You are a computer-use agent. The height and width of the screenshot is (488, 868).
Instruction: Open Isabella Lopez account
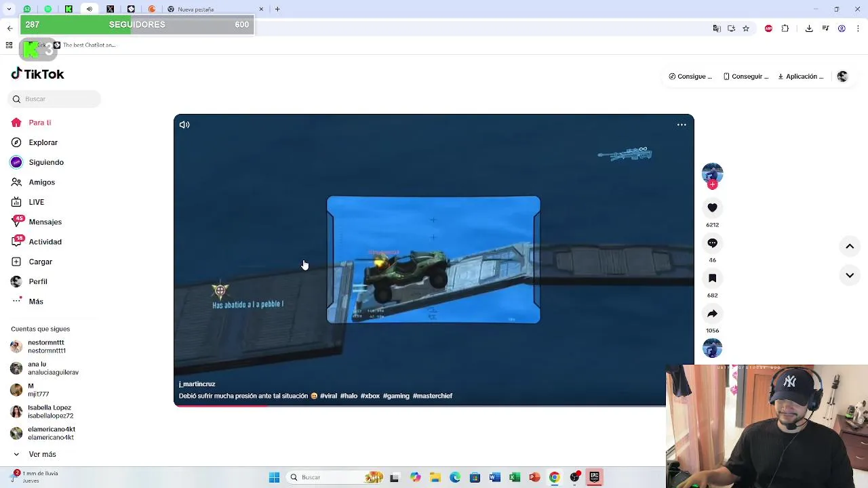[42, 411]
